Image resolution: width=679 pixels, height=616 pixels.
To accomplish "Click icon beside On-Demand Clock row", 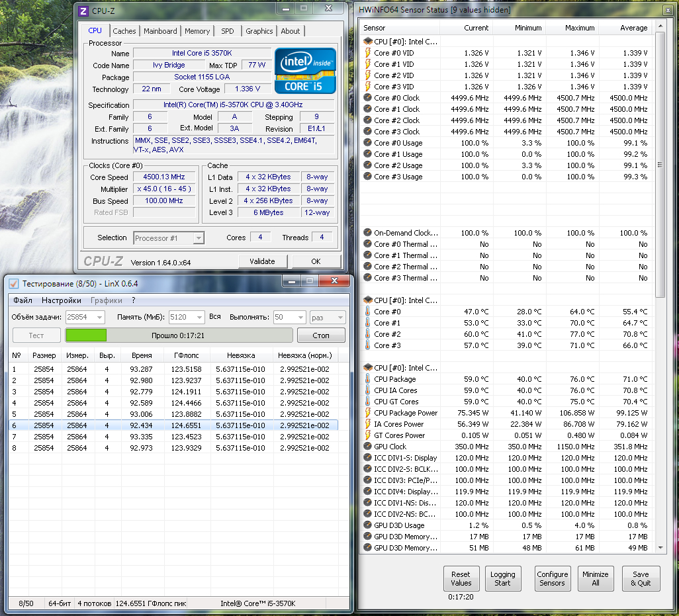I will coord(368,233).
